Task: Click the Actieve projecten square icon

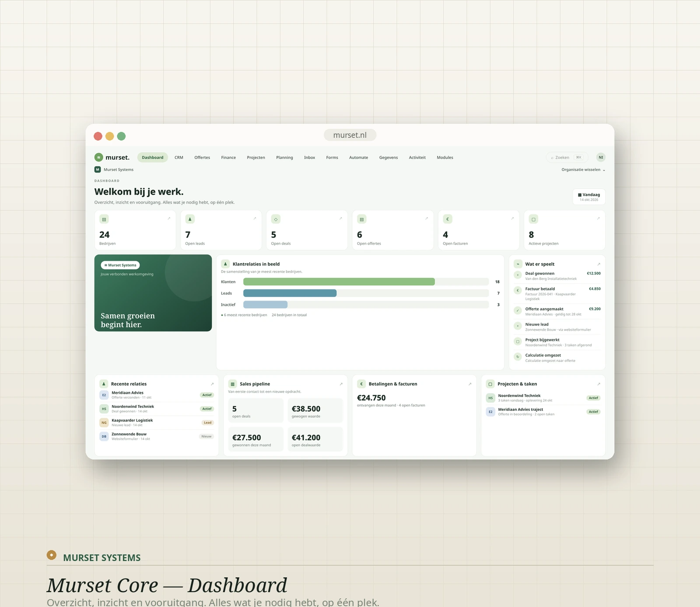Action: (x=533, y=219)
